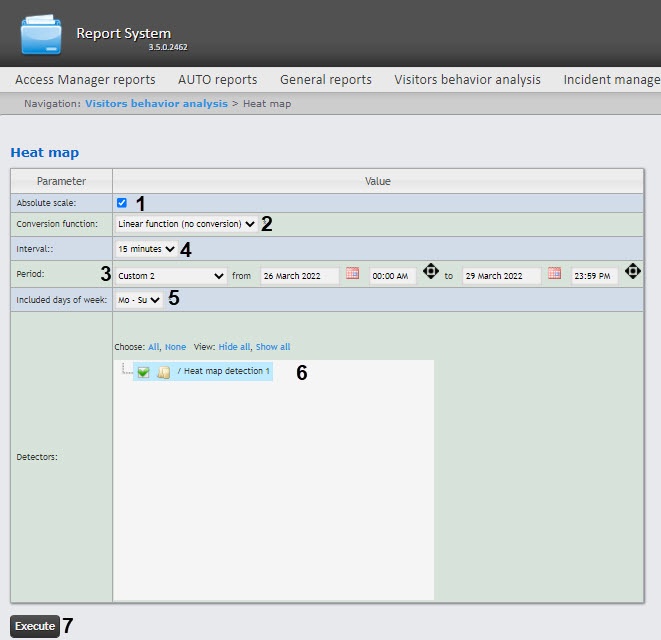661x640 pixels.
Task: Open the end date calendar picker
Action: [x=554, y=273]
